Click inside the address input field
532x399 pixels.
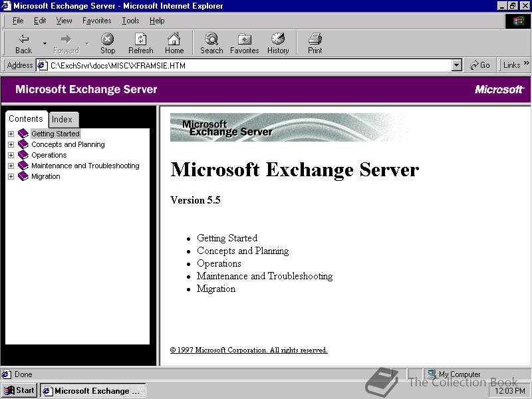click(199, 65)
